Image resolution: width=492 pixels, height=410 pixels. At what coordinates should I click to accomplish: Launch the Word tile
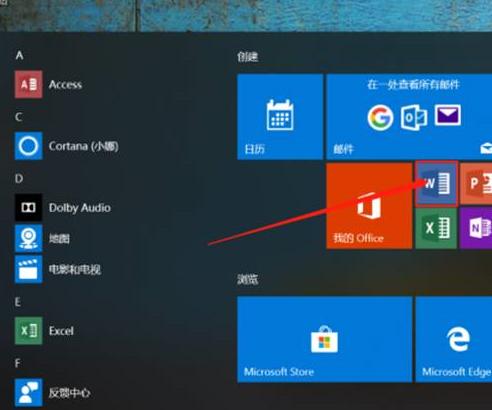[x=436, y=183]
